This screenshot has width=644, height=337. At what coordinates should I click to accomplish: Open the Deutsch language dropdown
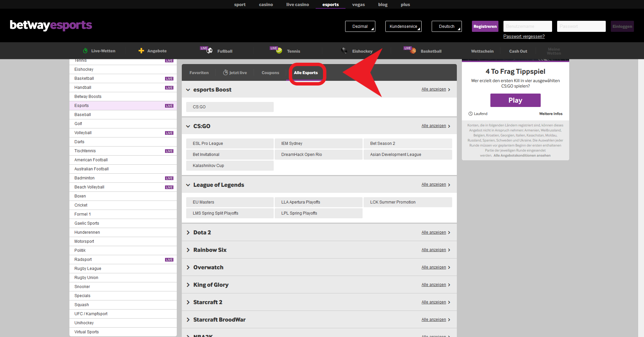447,26
